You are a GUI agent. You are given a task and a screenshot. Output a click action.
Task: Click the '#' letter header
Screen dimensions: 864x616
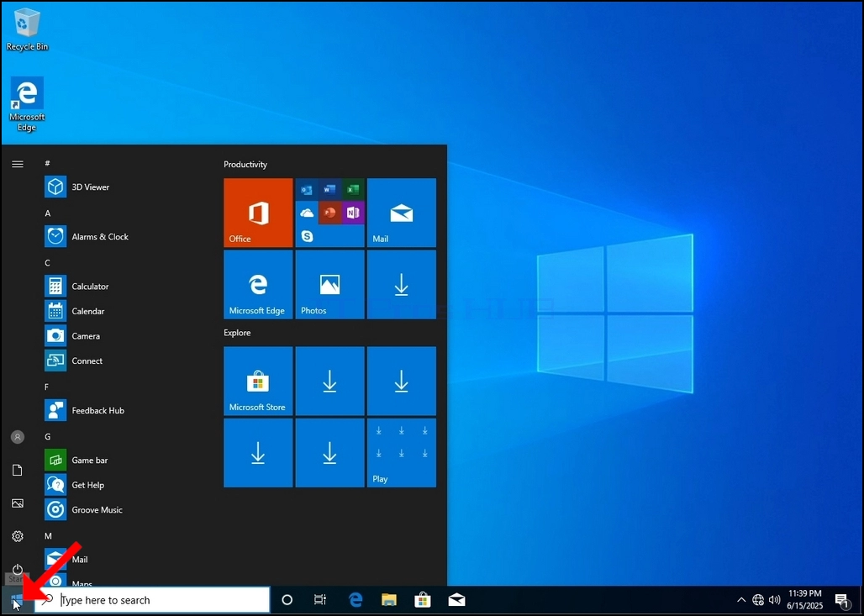click(47, 164)
